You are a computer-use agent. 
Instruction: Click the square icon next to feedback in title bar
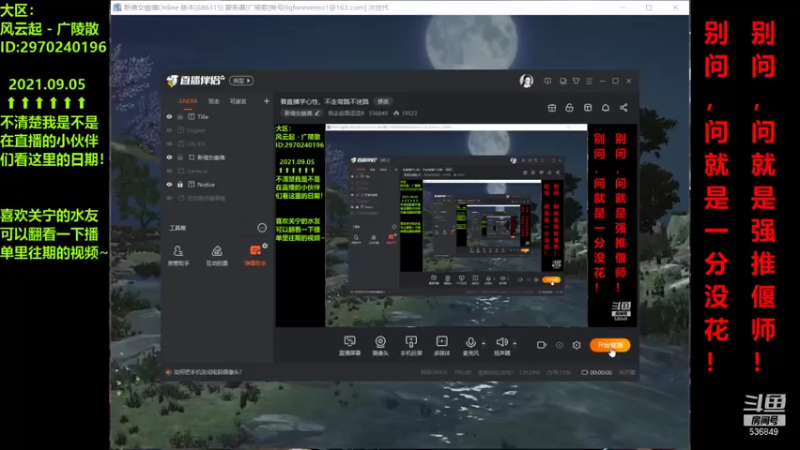click(x=563, y=81)
